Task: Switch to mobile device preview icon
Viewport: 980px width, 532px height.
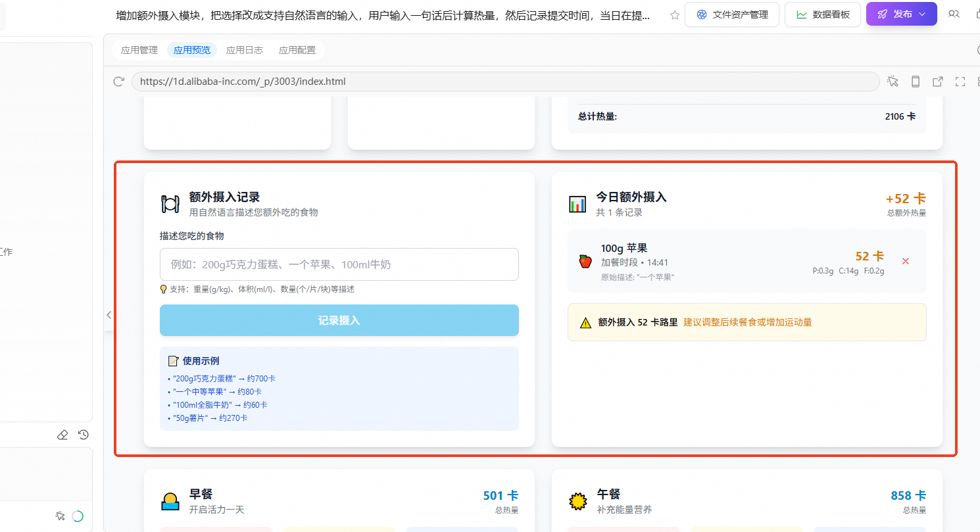Action: point(916,82)
